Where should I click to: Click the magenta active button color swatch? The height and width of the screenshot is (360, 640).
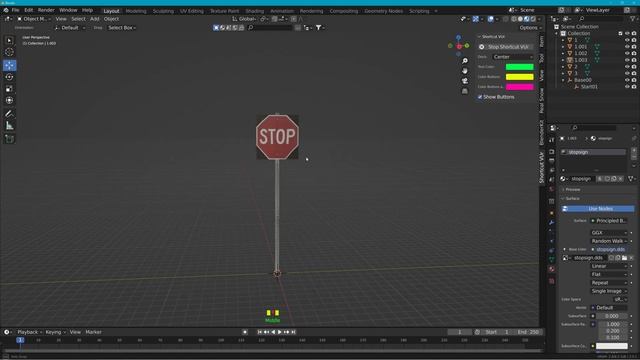click(x=520, y=87)
